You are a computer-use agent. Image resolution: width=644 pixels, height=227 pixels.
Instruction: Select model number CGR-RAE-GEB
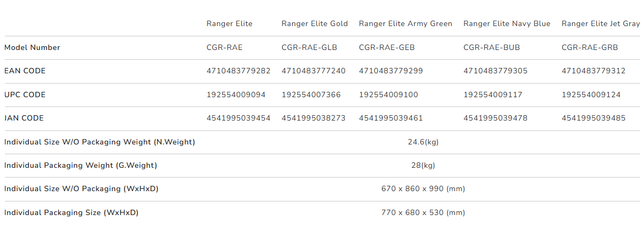click(387, 48)
